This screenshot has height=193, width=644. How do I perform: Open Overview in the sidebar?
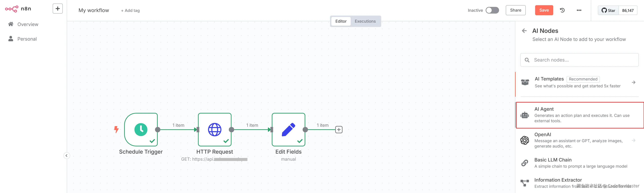click(28, 24)
